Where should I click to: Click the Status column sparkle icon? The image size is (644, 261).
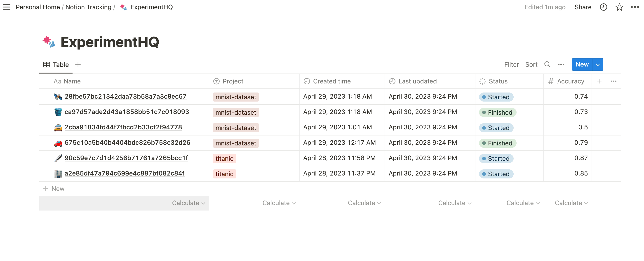click(483, 81)
